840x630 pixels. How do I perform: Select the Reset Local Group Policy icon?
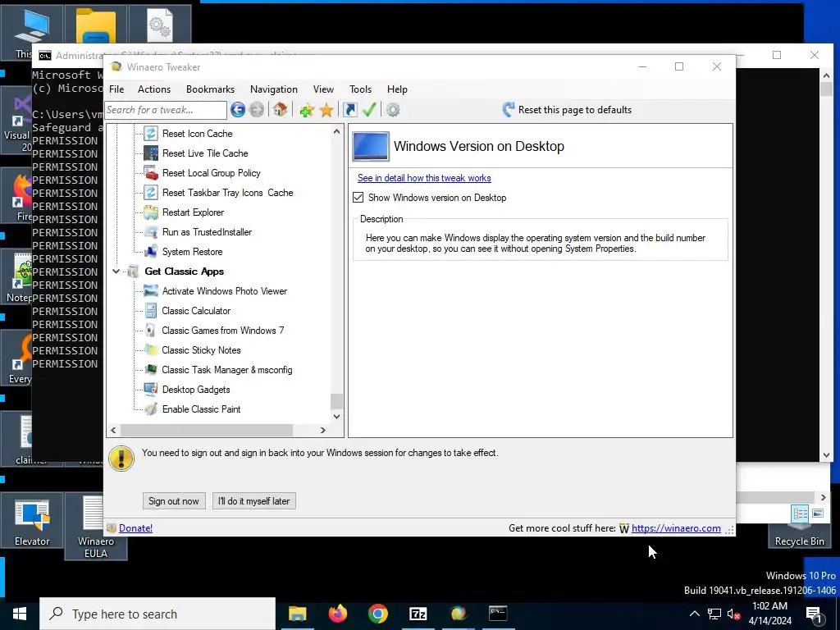click(151, 173)
